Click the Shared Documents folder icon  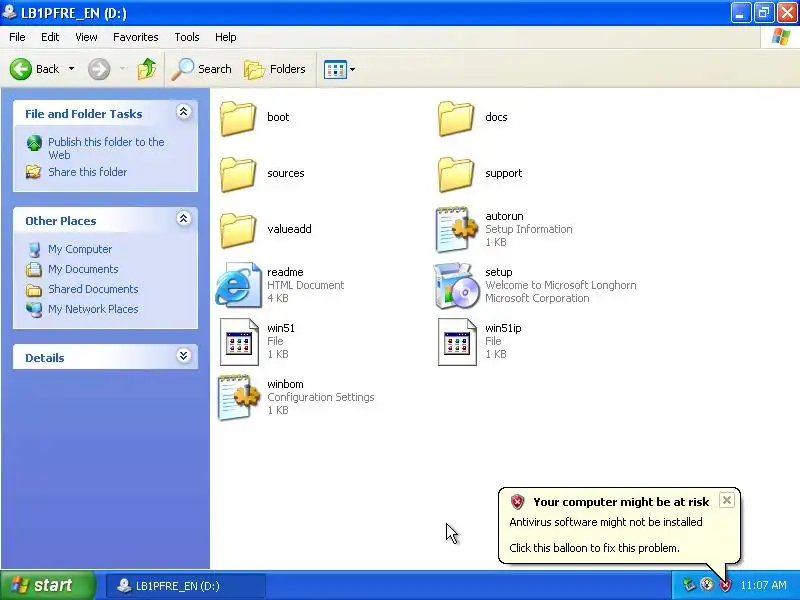[34, 290]
